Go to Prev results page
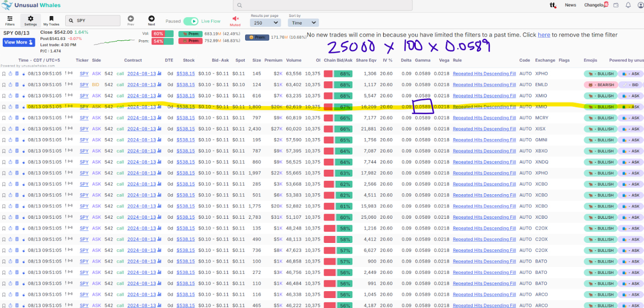644x308 pixels. point(131,21)
